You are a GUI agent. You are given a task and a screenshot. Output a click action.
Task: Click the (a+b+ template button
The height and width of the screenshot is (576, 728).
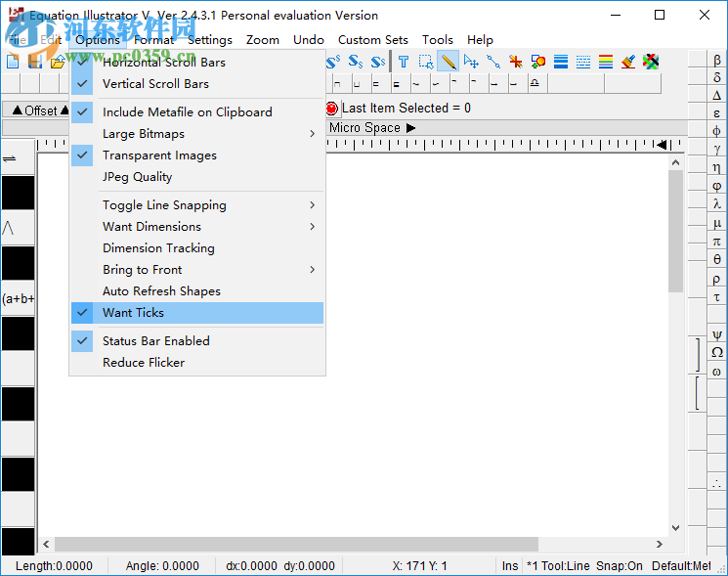pos(19,298)
